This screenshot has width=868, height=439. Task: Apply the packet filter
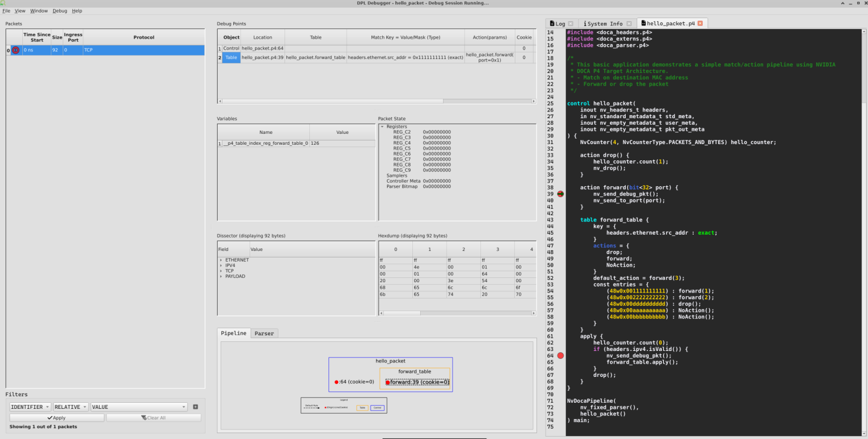coord(57,417)
